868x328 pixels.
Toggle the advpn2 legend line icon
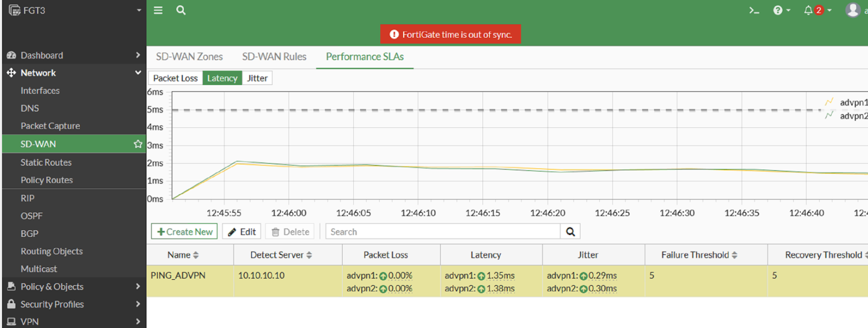(829, 115)
